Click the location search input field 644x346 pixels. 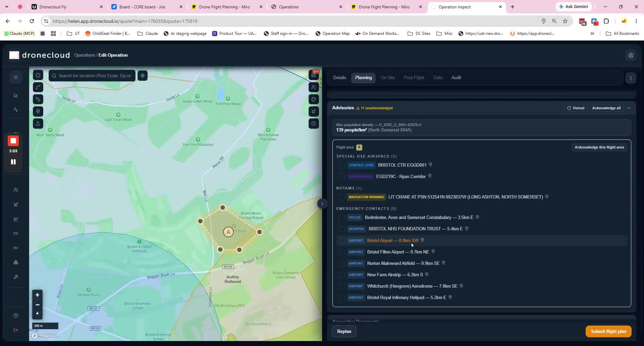pyautogui.click(x=92, y=76)
